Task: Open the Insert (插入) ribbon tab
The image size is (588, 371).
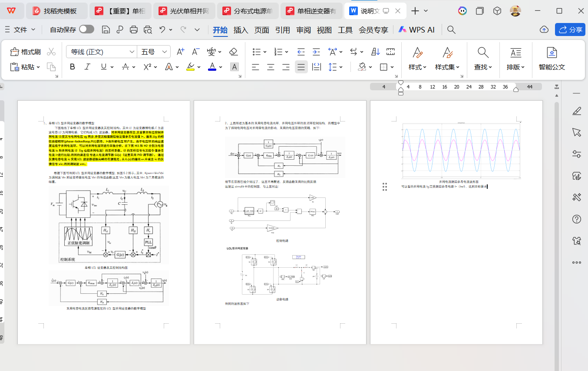Action: click(x=241, y=30)
